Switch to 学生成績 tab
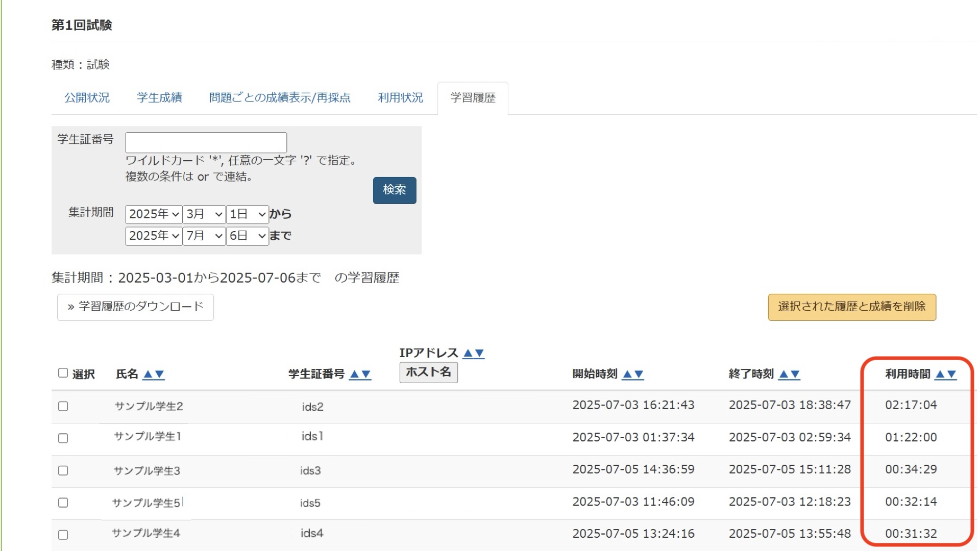980x551 pixels. coord(159,97)
